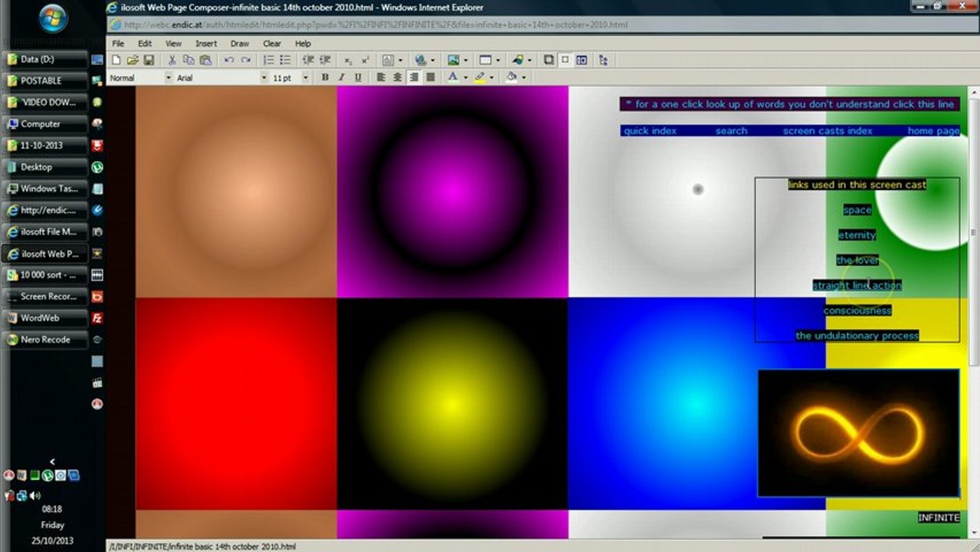Expand the highlight color dropdown arrow
The width and height of the screenshot is (980, 552).
491,77
